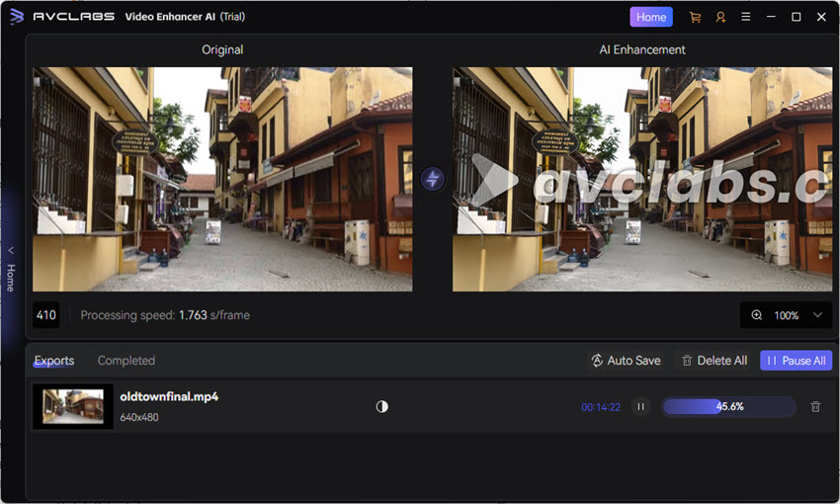Expand the 100% zoom level dropdown
Screen dimensions: 840x504
point(817,315)
